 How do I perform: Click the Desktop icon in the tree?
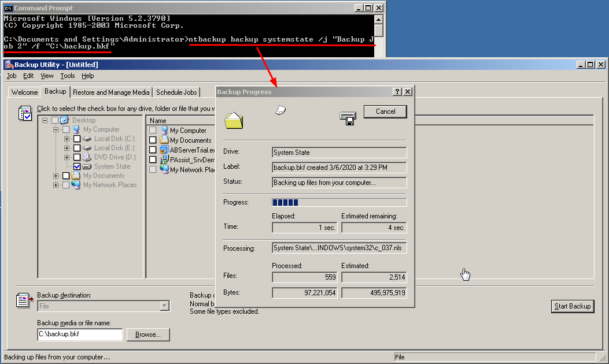64,120
